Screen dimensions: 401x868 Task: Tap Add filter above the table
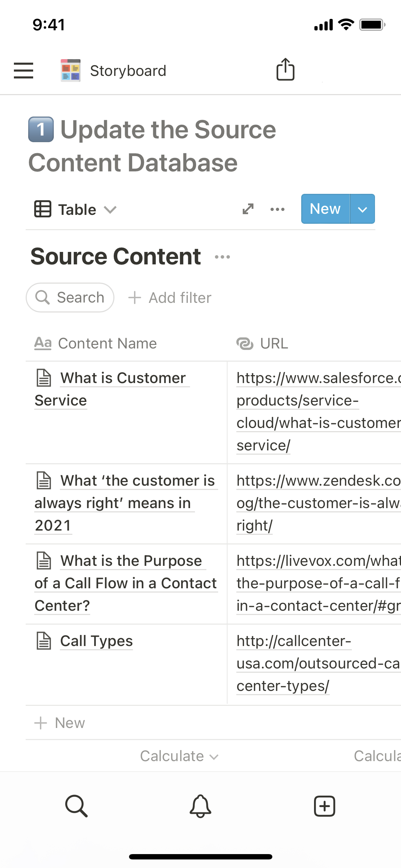pyautogui.click(x=170, y=298)
